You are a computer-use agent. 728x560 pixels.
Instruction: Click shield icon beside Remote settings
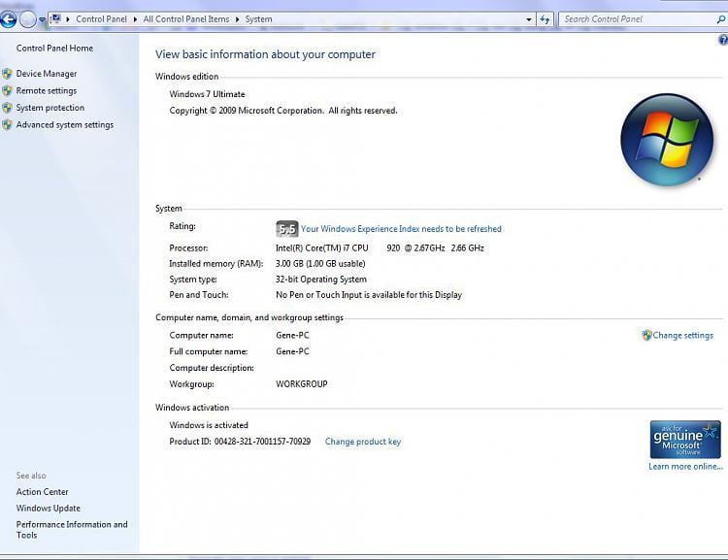point(7,90)
